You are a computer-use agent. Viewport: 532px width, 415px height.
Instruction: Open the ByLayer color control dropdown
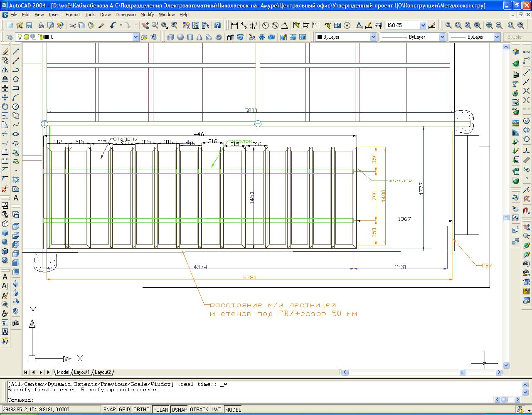[x=373, y=37]
